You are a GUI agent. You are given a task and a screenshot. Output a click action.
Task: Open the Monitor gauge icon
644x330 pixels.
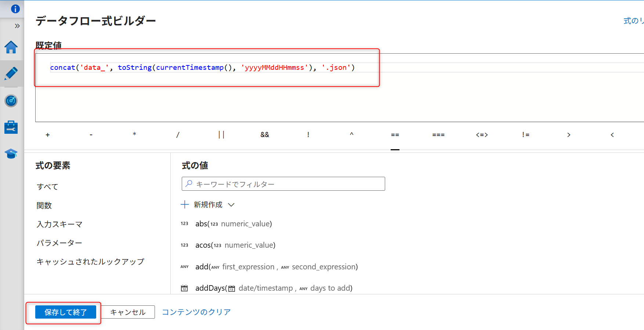11,100
